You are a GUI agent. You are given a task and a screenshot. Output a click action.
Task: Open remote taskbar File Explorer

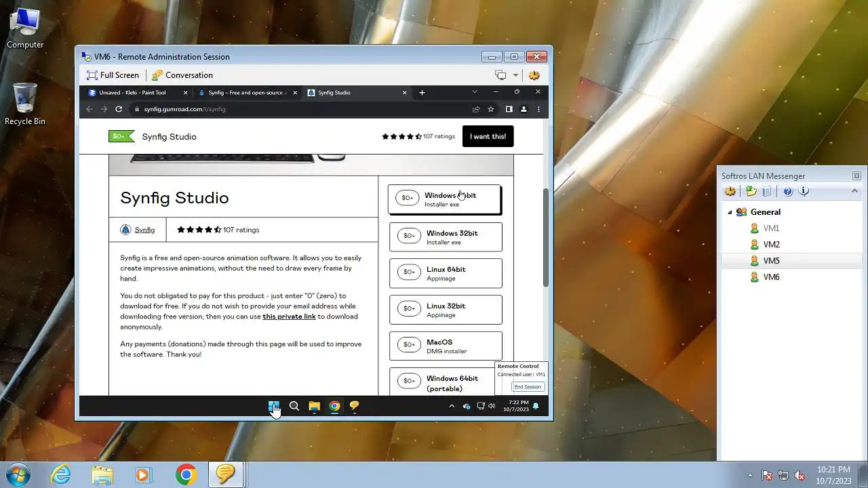(x=314, y=406)
